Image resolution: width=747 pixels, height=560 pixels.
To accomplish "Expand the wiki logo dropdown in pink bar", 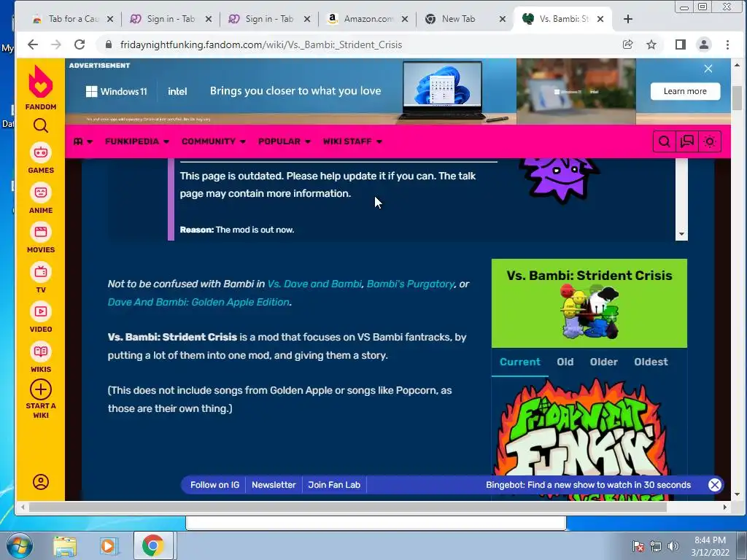I will 83,141.
